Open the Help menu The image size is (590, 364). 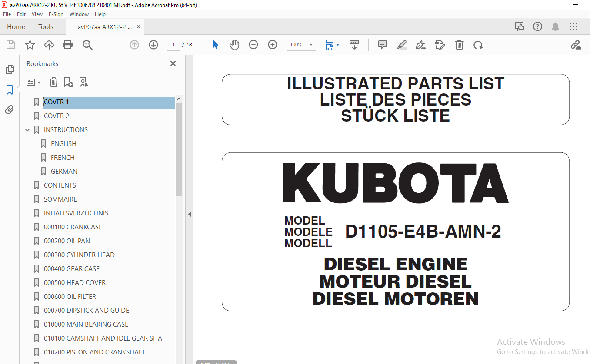coord(100,14)
